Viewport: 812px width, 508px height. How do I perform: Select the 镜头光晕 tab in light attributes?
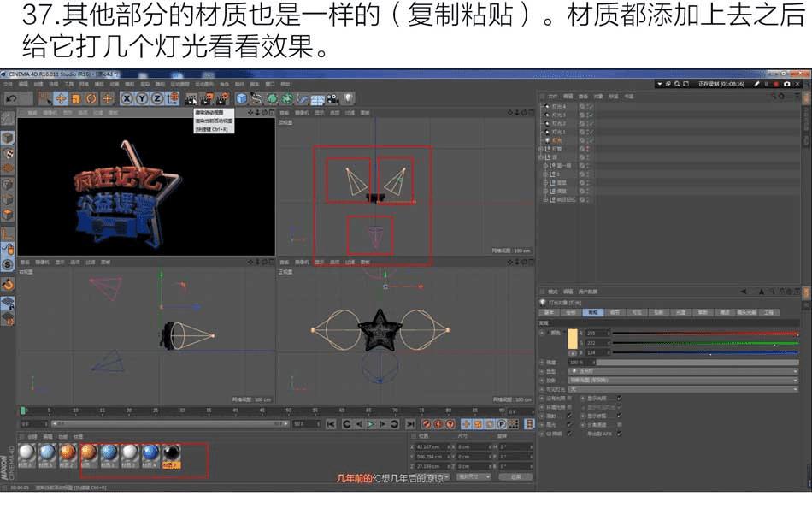coord(747,312)
